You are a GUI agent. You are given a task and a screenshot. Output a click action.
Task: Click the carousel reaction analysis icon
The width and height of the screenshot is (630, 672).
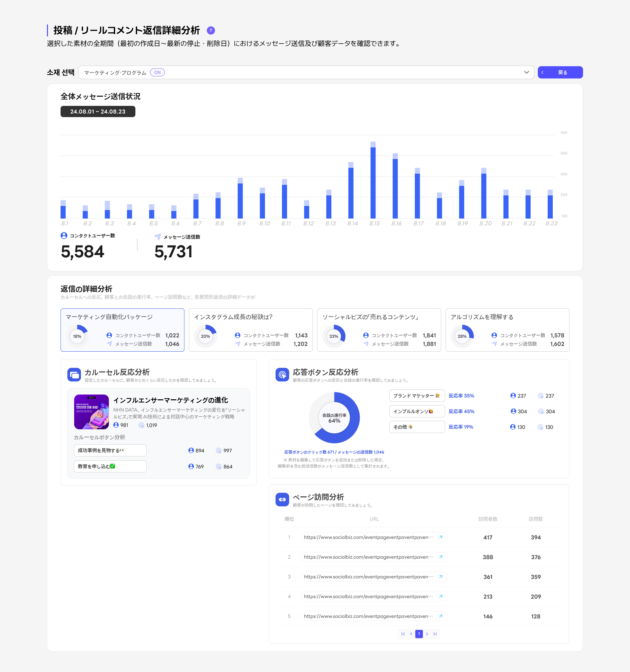(x=74, y=375)
